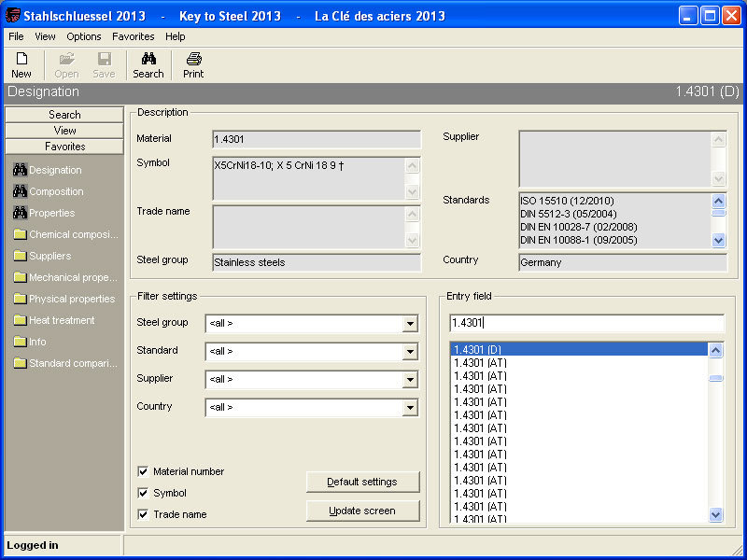The width and height of the screenshot is (747, 560).
Task: Expand the Standard filter dropdown
Action: pyautogui.click(x=410, y=352)
